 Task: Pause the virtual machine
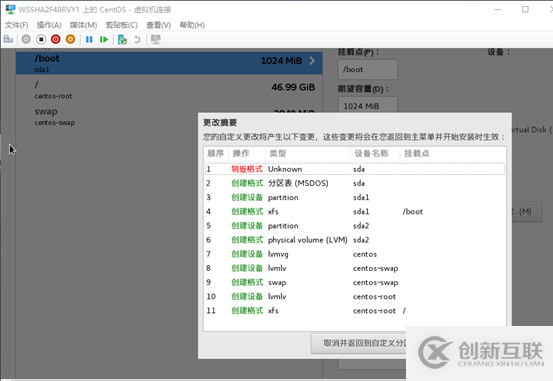click(x=89, y=40)
